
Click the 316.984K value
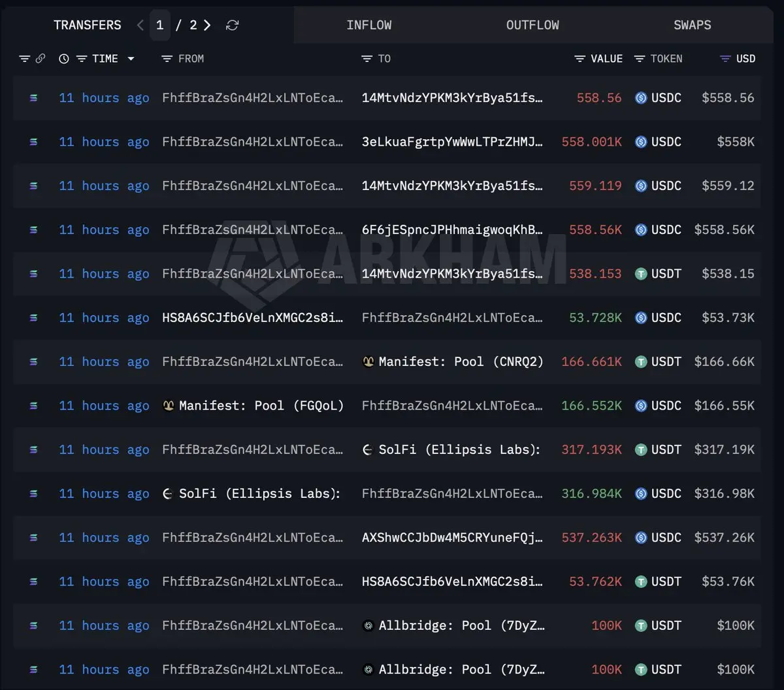[x=592, y=494]
